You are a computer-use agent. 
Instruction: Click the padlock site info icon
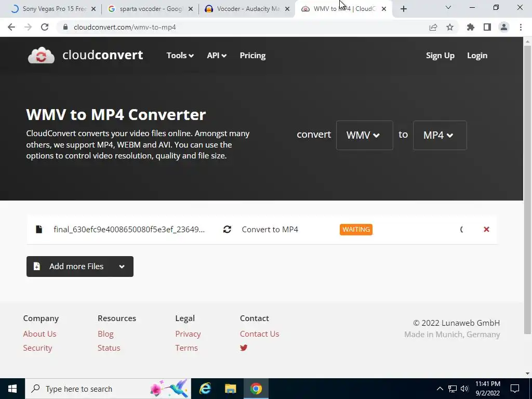pyautogui.click(x=65, y=27)
